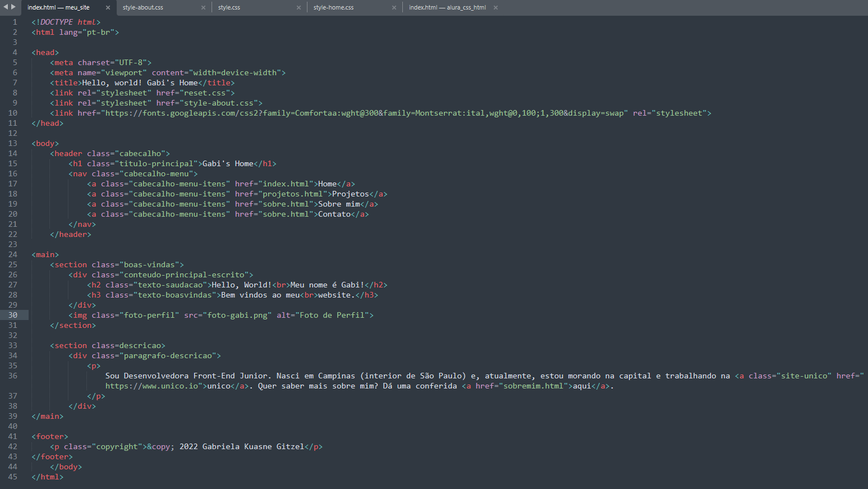The height and width of the screenshot is (489, 868).
Task: Close the index.html — meu_site tab
Action: [x=108, y=7]
